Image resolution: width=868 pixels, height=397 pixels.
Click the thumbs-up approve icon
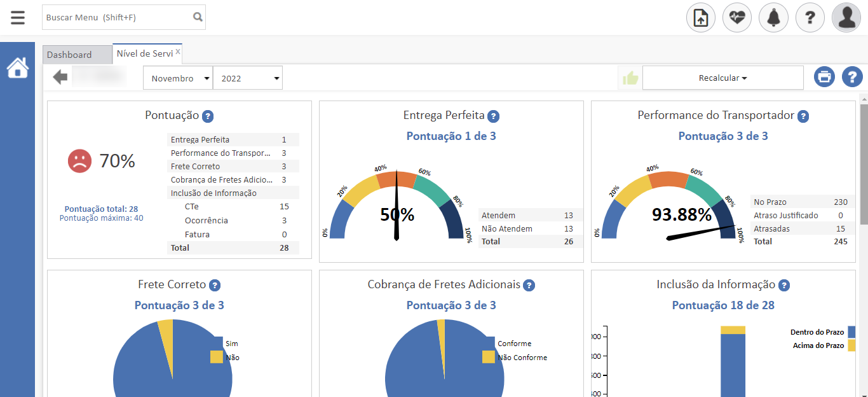(630, 78)
